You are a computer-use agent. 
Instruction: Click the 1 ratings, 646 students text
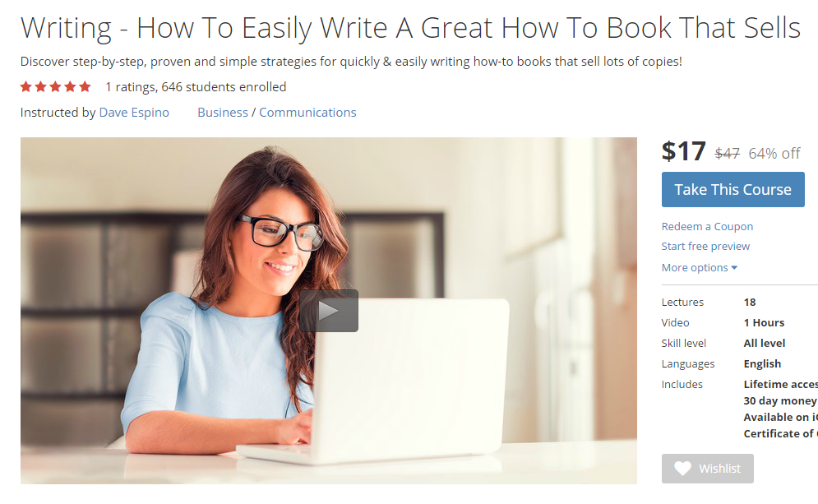(196, 86)
